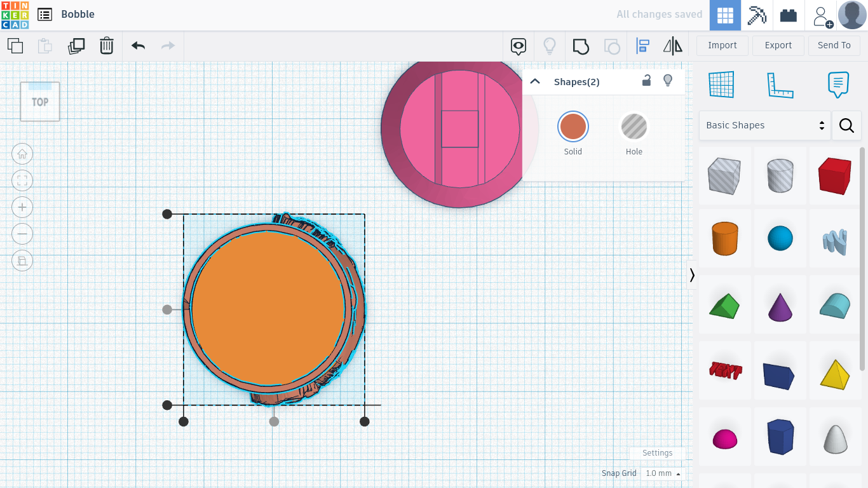This screenshot has height=488, width=868.
Task: Pick the green Roof shape
Action: [724, 305]
